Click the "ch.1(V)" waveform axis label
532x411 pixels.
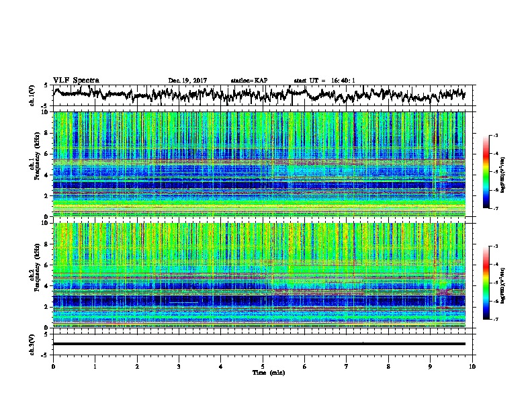click(x=32, y=95)
